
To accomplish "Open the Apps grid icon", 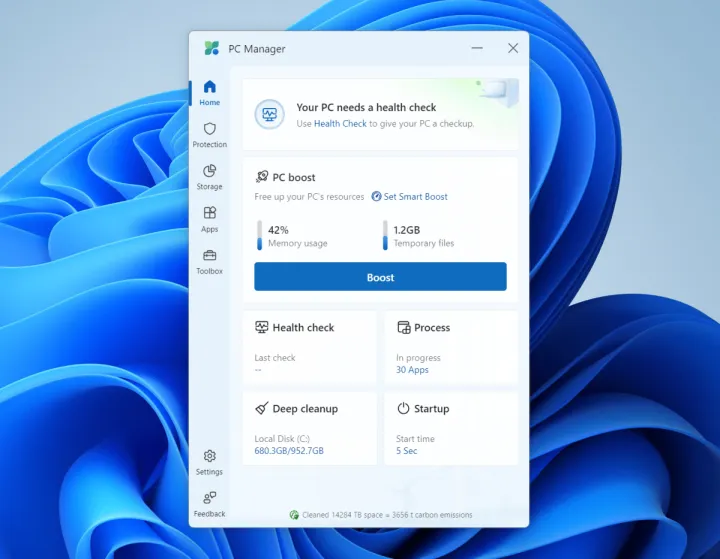I will click(209, 218).
